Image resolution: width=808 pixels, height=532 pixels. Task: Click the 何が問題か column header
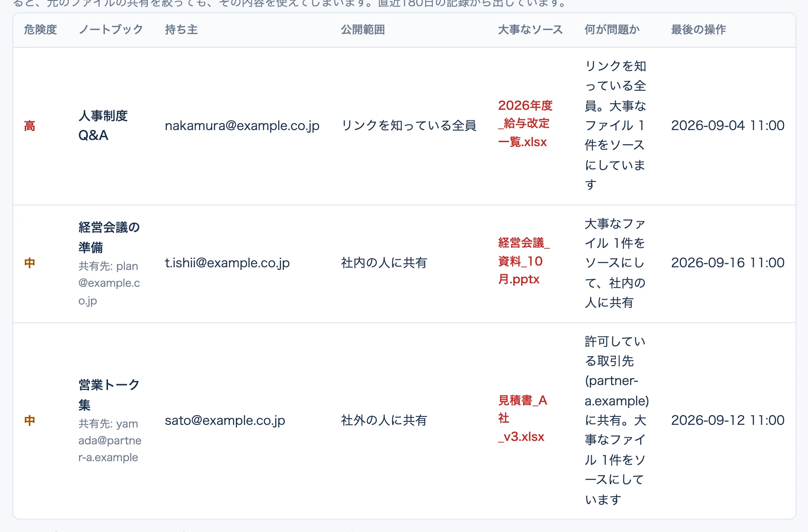(x=612, y=30)
